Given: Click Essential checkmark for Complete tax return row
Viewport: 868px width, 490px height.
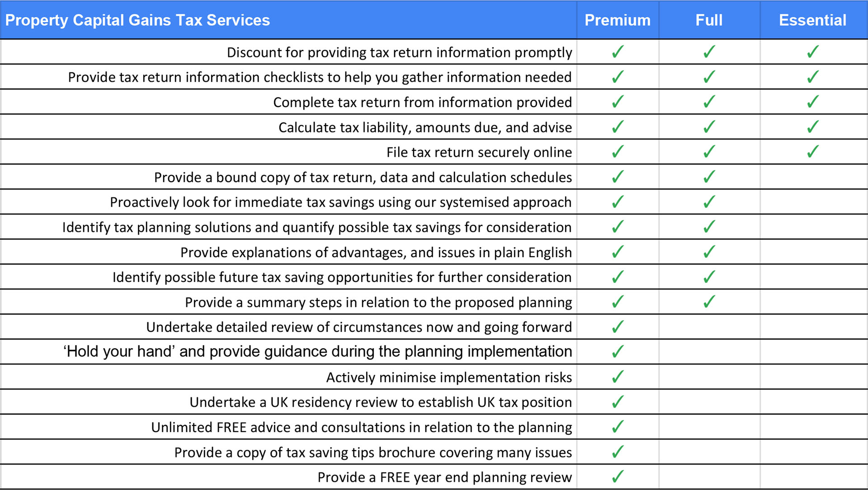Looking at the screenshot, I should [x=812, y=102].
